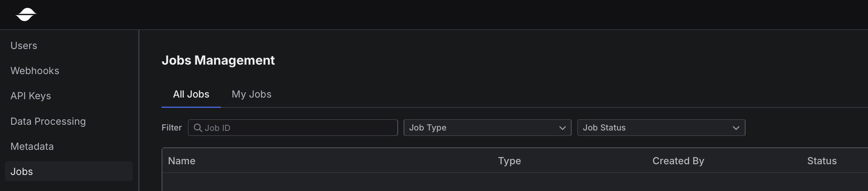Click the Status column header
Viewport: 868px width, 191px height.
(822, 161)
